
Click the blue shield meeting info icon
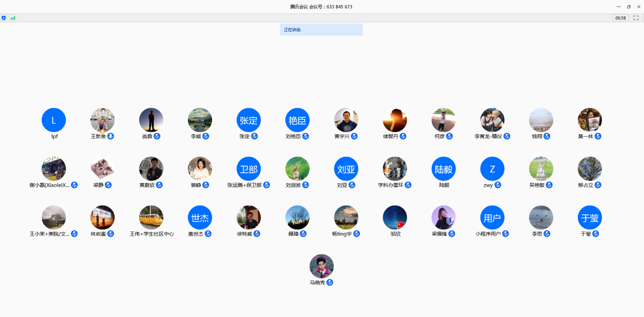(4, 18)
